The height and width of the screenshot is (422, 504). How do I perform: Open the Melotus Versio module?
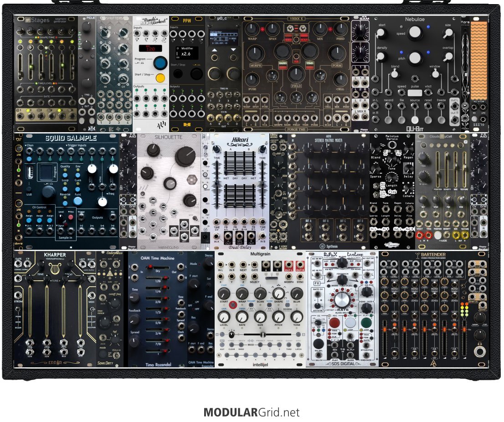point(392,191)
